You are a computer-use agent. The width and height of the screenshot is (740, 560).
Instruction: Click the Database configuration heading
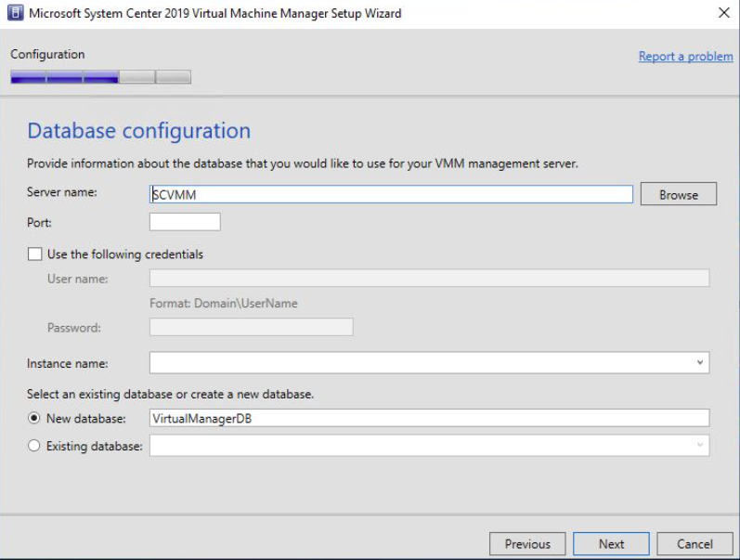coord(138,131)
